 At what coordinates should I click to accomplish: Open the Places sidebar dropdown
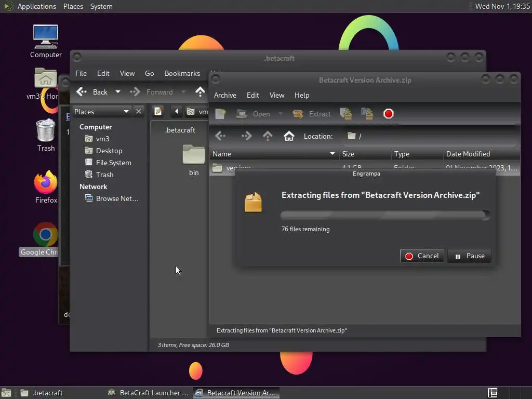pos(102,112)
